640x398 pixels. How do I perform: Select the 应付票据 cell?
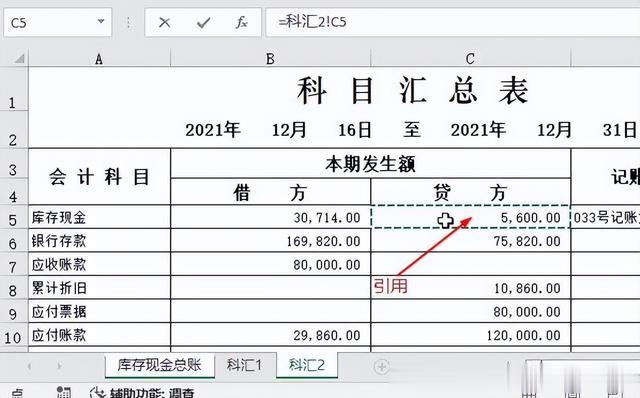point(99,311)
